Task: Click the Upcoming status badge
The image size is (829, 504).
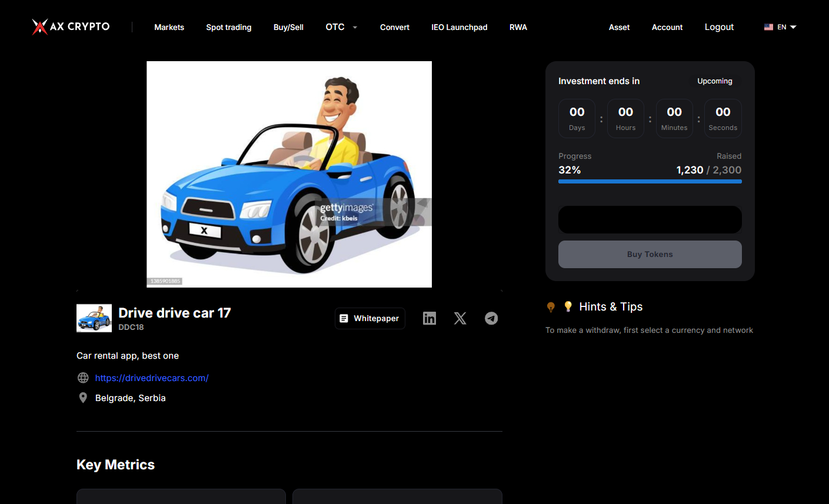Action: [x=715, y=81]
